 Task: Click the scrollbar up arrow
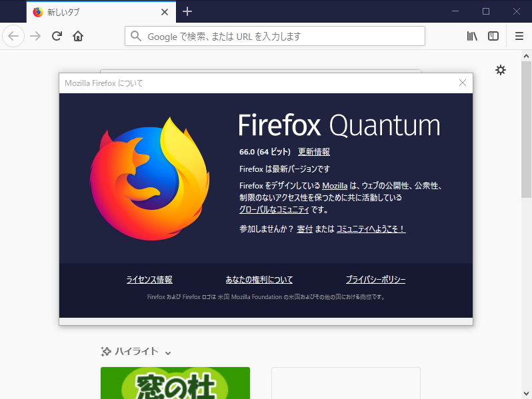[x=526, y=56]
